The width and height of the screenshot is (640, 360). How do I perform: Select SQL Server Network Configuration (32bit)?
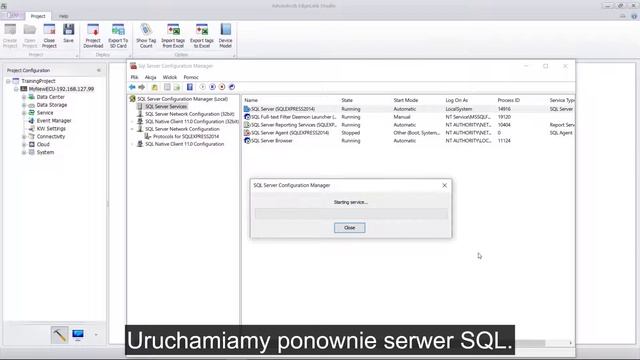click(x=190, y=114)
